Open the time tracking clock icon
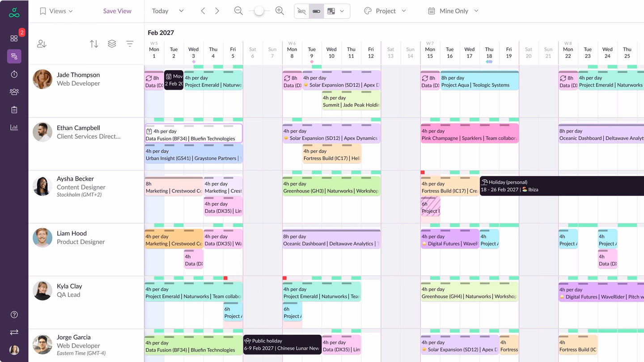The image size is (644, 362). (14, 74)
